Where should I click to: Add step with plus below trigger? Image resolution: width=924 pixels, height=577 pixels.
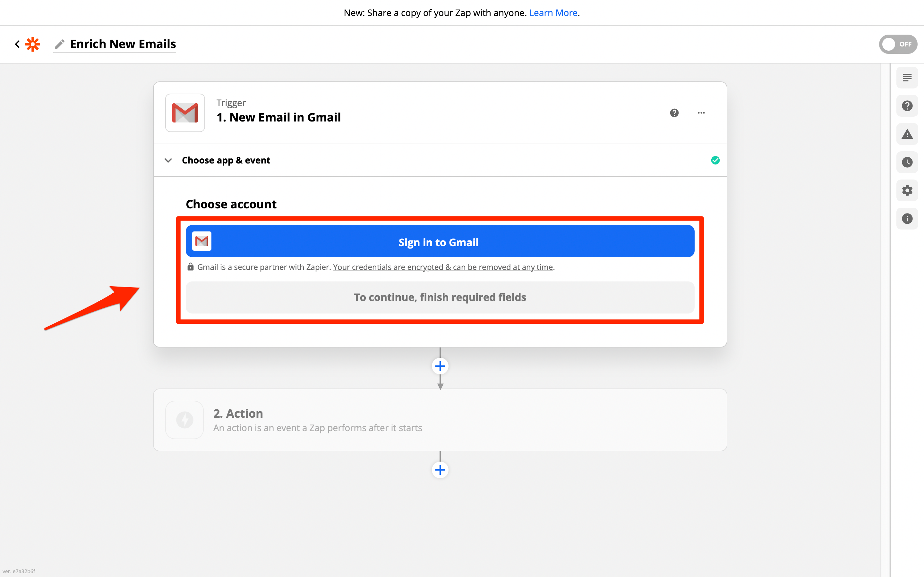tap(440, 366)
